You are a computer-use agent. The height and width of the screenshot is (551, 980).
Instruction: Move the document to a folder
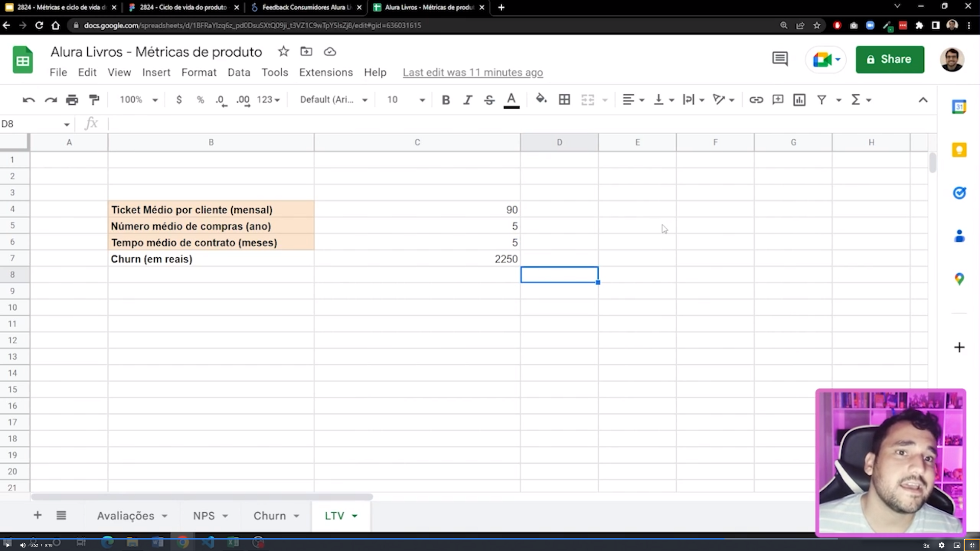pyautogui.click(x=306, y=52)
